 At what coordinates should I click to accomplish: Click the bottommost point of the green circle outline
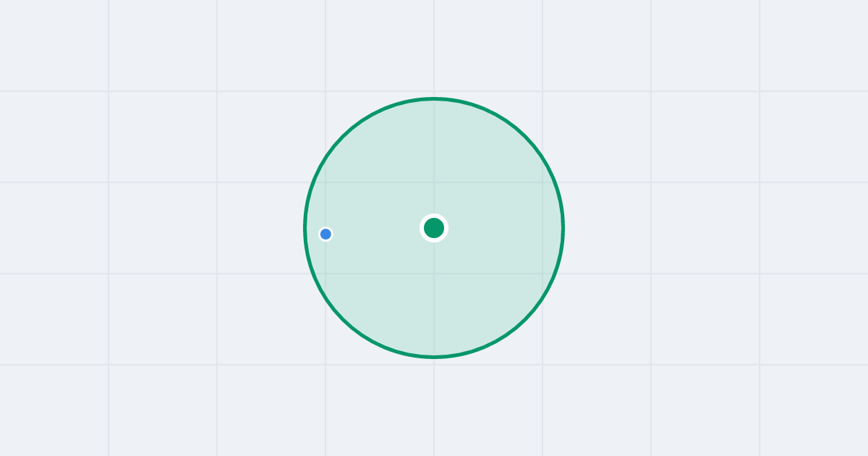pyautogui.click(x=434, y=357)
